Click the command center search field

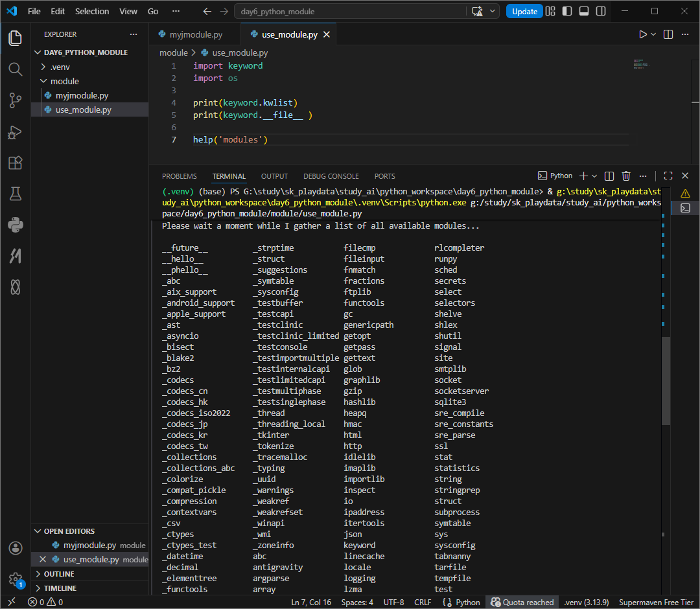pos(351,11)
